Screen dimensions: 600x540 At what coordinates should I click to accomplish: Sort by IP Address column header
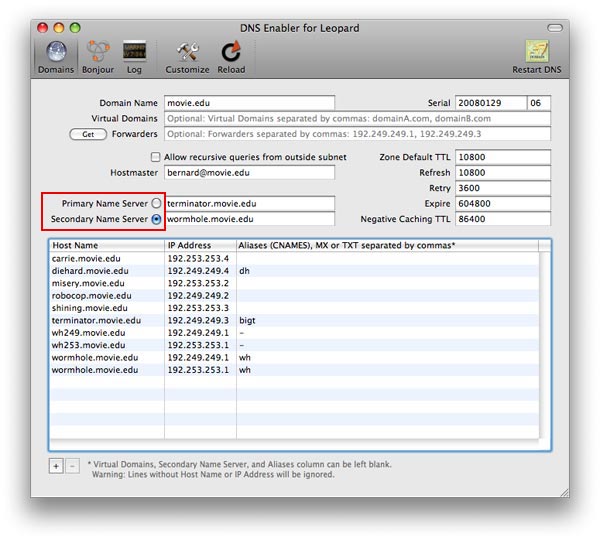pyautogui.click(x=199, y=245)
